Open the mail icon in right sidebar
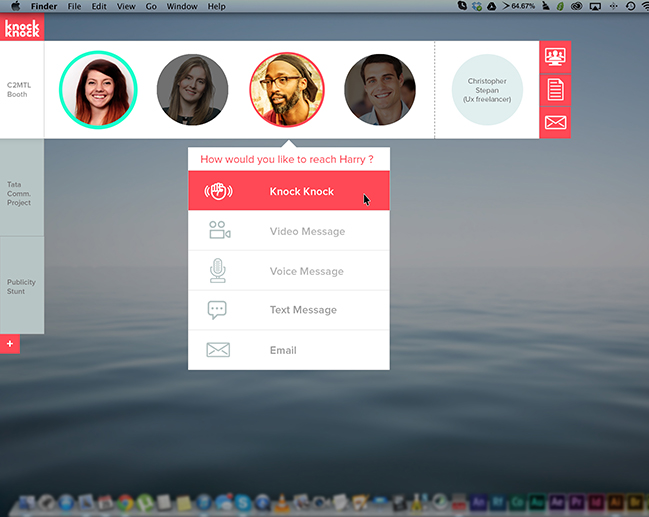Viewport: 649px width, 517px height. tap(555, 123)
